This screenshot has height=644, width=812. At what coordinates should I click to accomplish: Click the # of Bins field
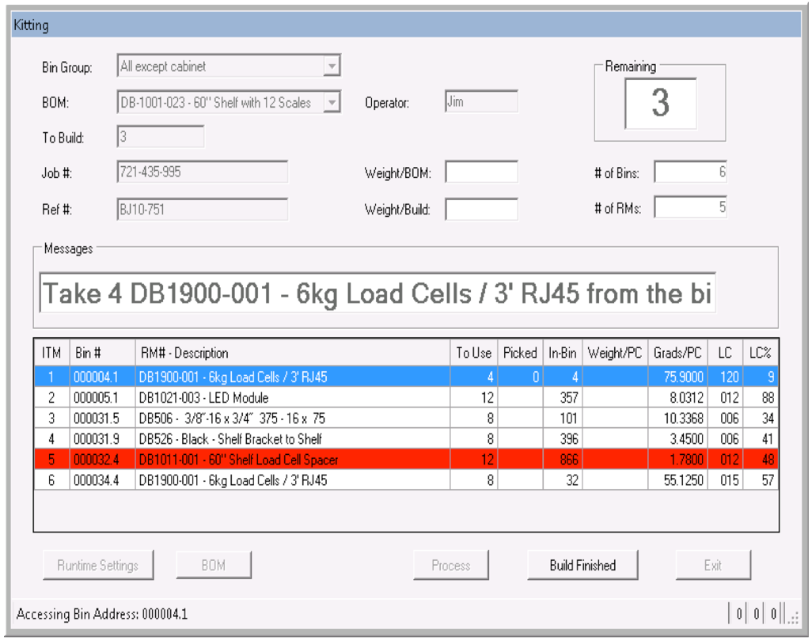[690, 172]
